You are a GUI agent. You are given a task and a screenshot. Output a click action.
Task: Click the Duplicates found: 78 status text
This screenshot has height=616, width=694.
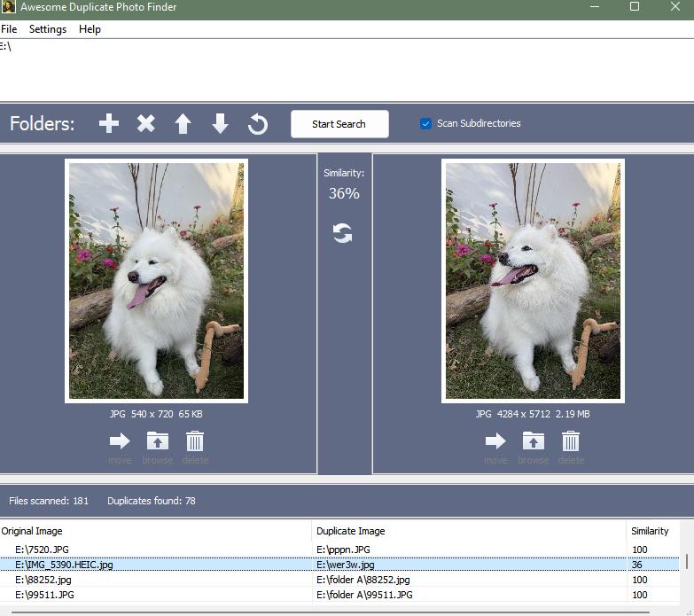152,501
